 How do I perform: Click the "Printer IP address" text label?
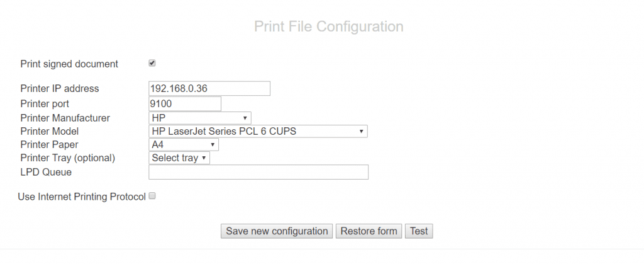[60, 88]
